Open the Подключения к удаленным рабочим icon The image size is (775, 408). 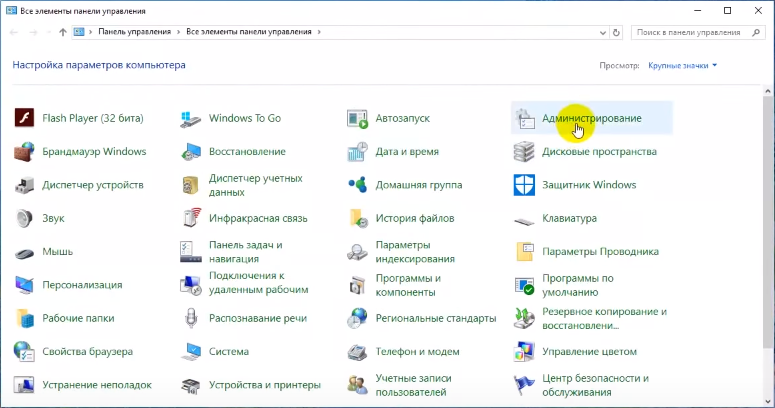(x=191, y=285)
